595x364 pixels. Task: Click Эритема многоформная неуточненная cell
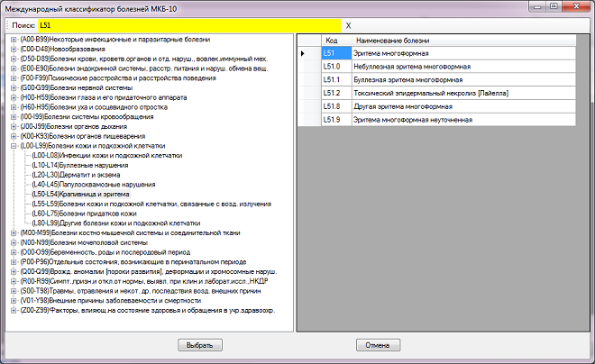463,120
